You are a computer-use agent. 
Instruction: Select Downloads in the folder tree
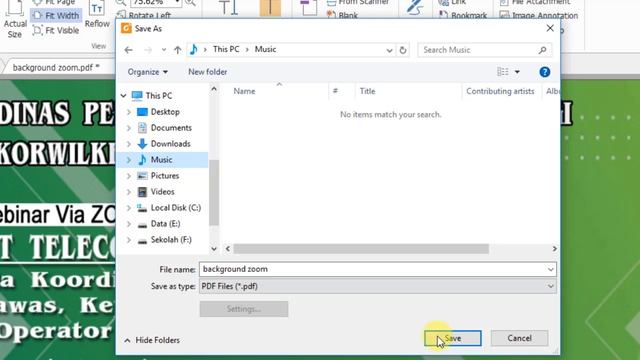pos(170,144)
